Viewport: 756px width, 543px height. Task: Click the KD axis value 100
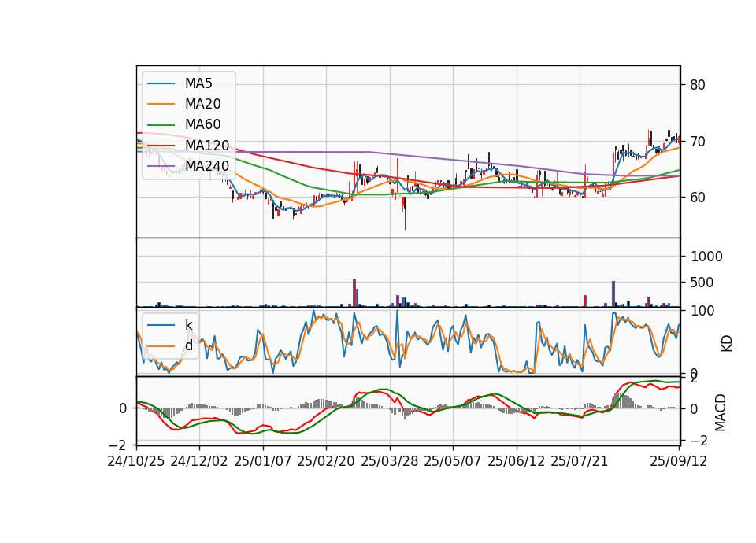point(702,312)
